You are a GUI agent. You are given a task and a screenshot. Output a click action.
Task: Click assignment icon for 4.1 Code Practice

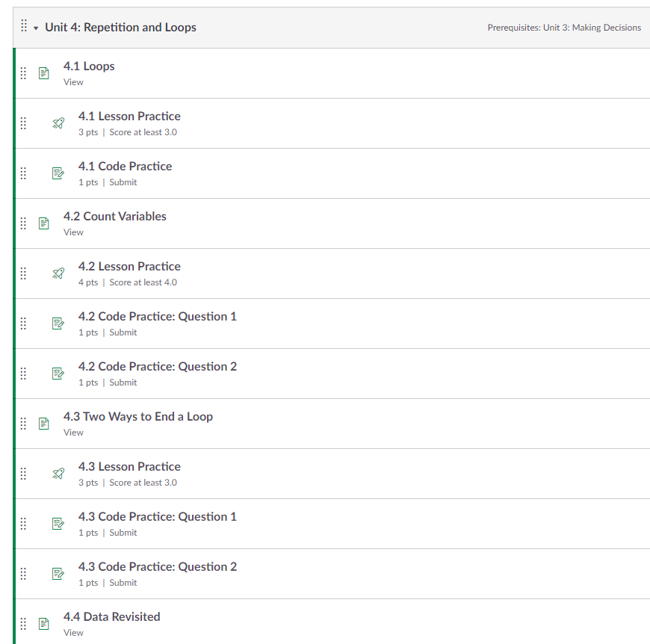click(x=58, y=173)
